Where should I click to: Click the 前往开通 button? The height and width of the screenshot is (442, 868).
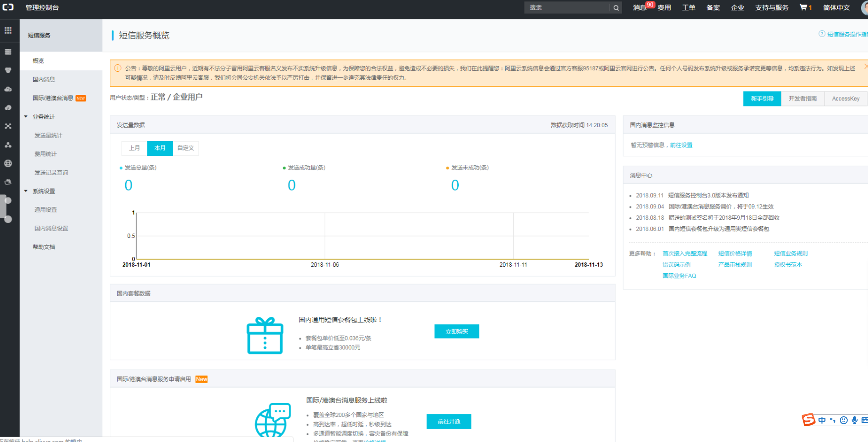(449, 422)
